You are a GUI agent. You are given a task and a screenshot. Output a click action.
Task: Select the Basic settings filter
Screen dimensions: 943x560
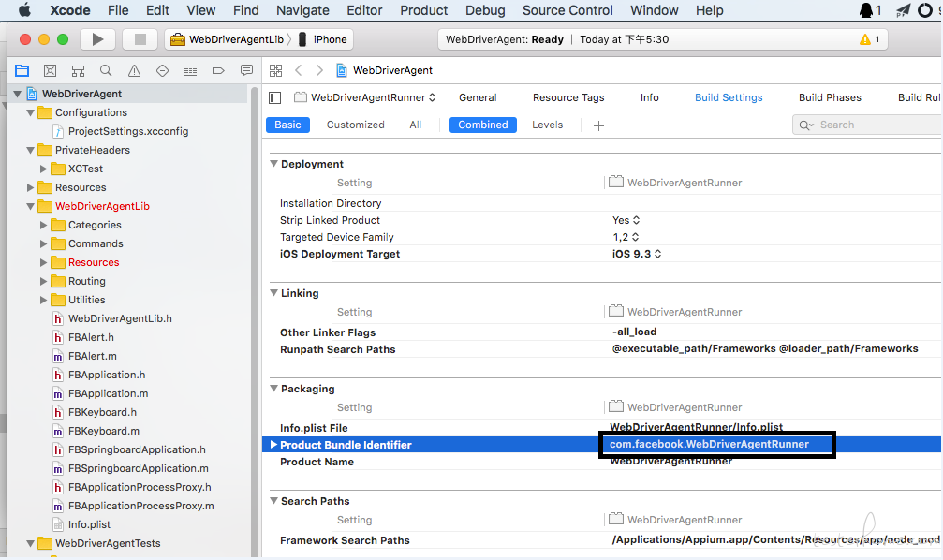287,125
